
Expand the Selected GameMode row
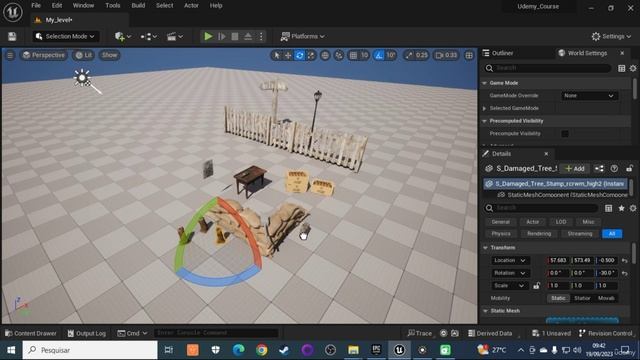[x=485, y=108]
